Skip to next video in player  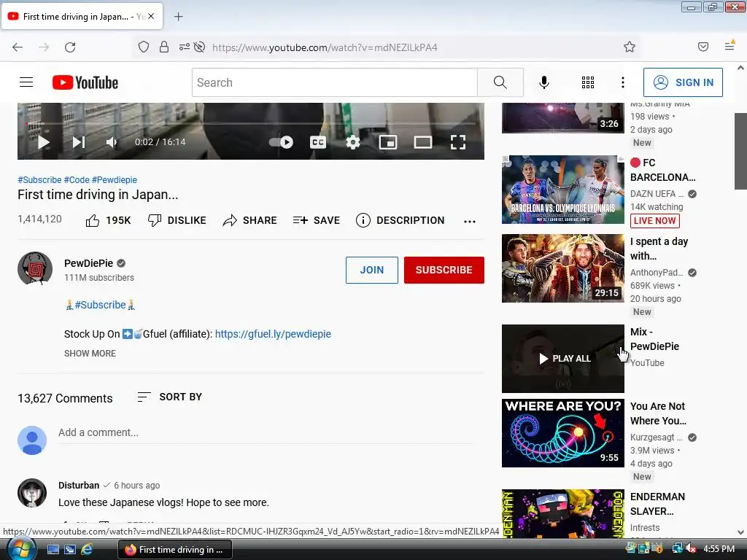pos(79,142)
